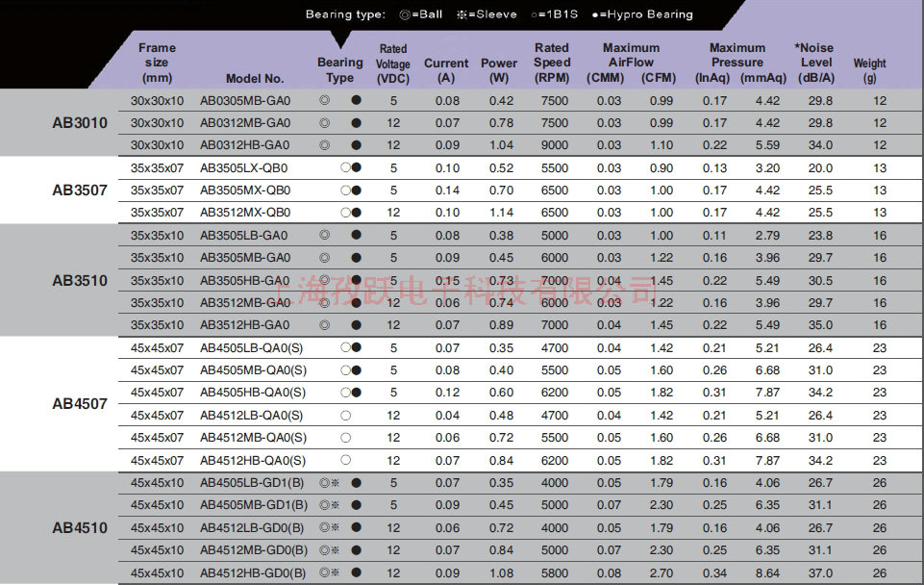Select the AB3010 series label
The height and width of the screenshot is (585, 924).
(x=80, y=123)
